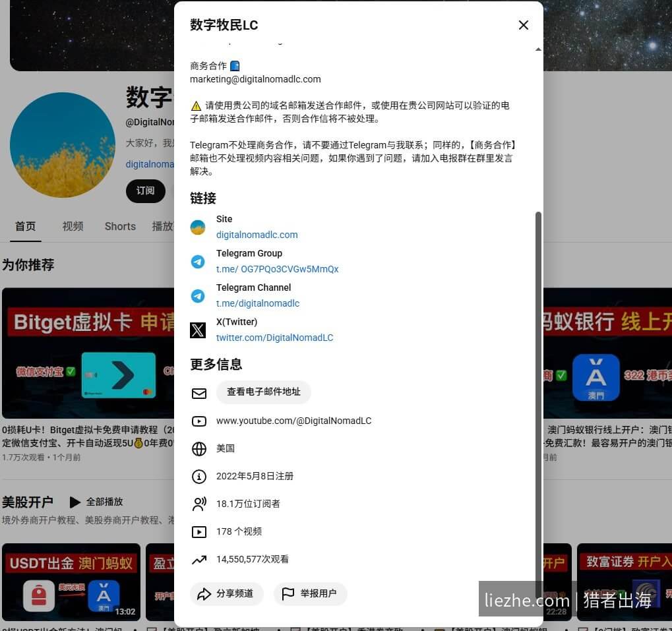Open the t.me/digitalnomadlc channel link
The height and width of the screenshot is (631, 672).
[258, 303]
